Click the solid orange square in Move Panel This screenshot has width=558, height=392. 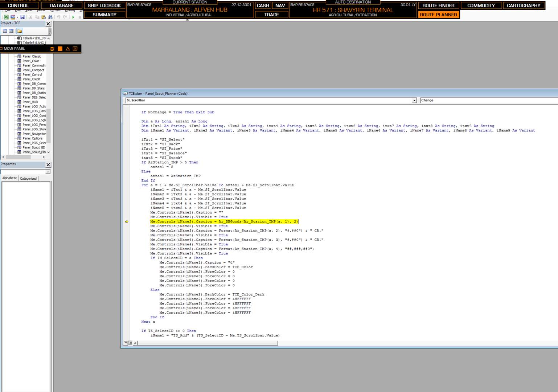(x=60, y=49)
